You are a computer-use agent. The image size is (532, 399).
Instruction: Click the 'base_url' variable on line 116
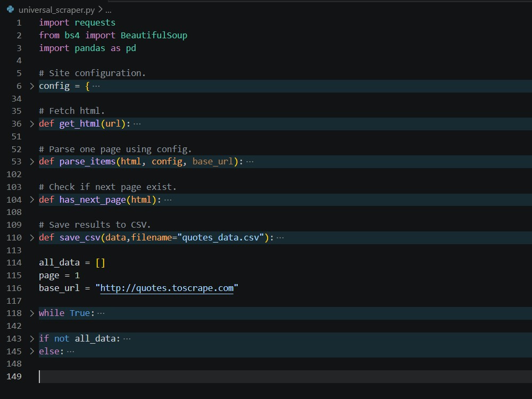coord(60,288)
